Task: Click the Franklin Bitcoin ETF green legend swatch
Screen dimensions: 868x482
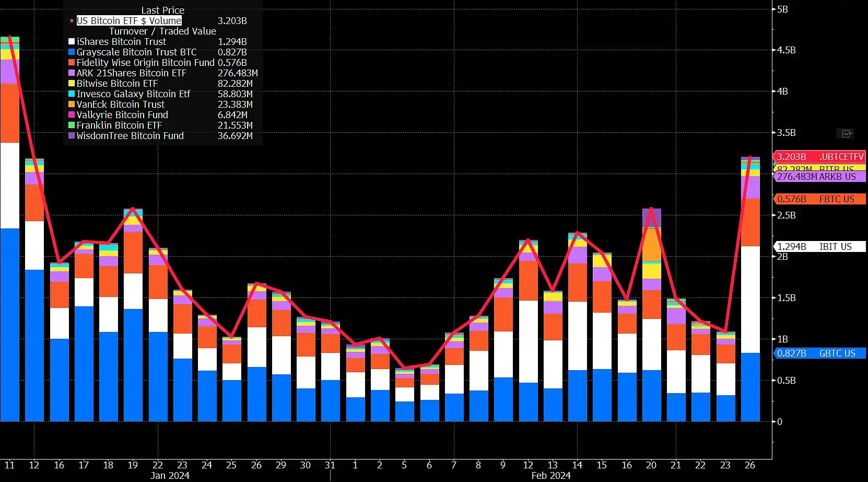Action: coord(72,125)
